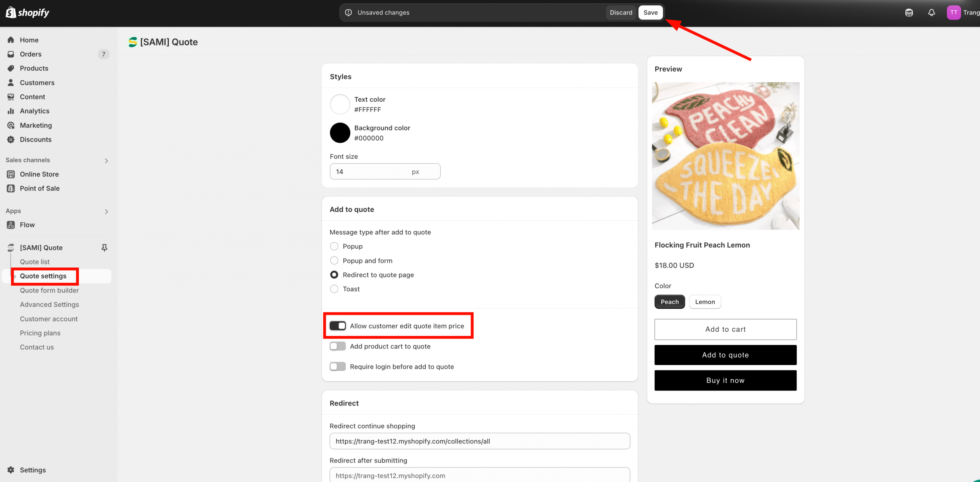Click the pin icon beside [SAMI] Quote
This screenshot has height=482, width=980.
(104, 248)
